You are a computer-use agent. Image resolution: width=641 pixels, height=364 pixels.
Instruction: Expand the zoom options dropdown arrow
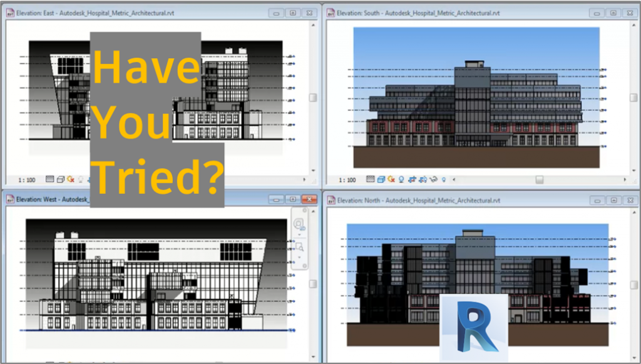[299, 258]
